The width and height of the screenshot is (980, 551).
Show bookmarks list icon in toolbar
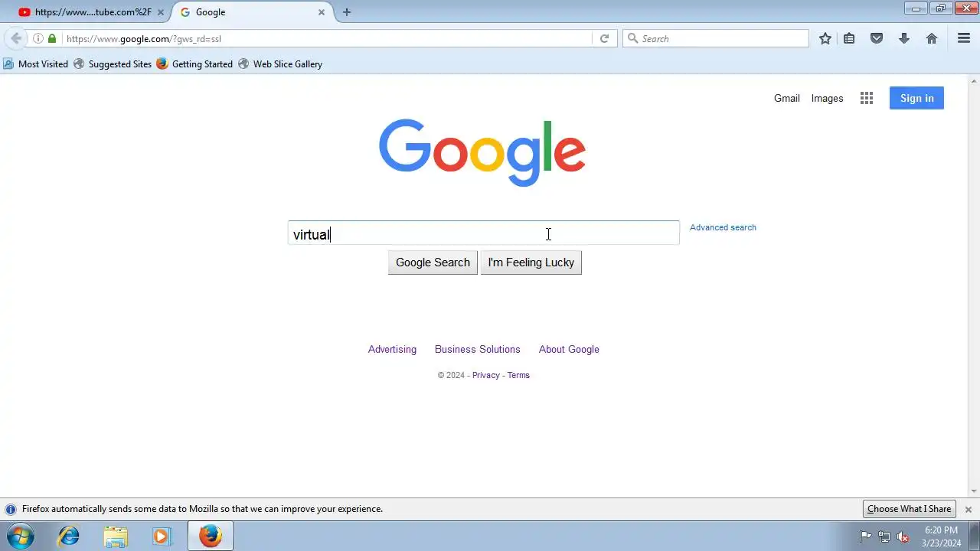coord(849,38)
